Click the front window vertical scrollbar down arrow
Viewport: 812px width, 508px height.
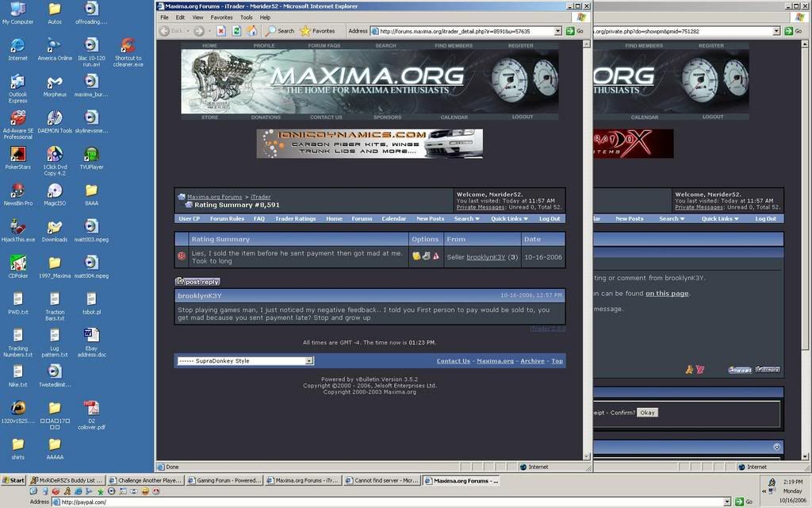pyautogui.click(x=587, y=456)
